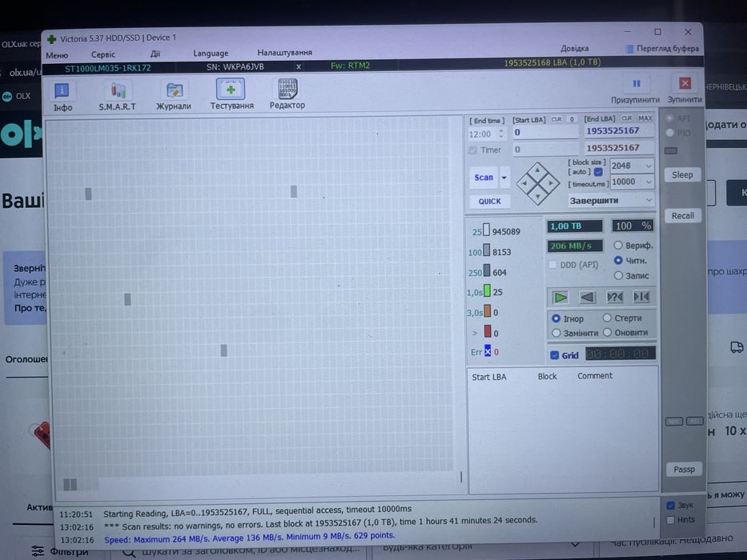Click the Start LBA input field
This screenshot has width=747, height=560.
pyautogui.click(x=545, y=132)
